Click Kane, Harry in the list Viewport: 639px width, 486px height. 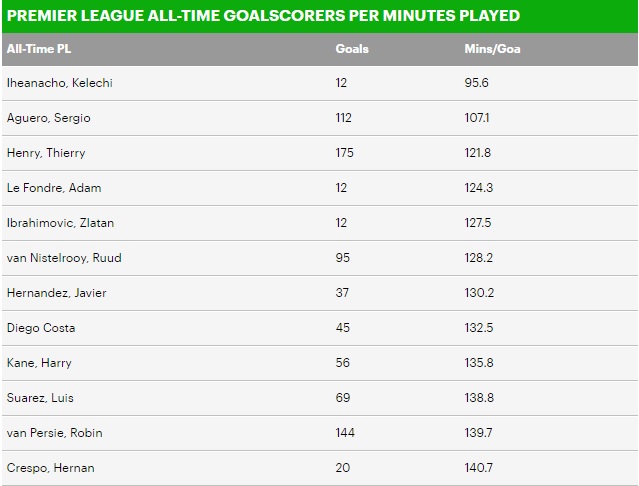pos(39,363)
